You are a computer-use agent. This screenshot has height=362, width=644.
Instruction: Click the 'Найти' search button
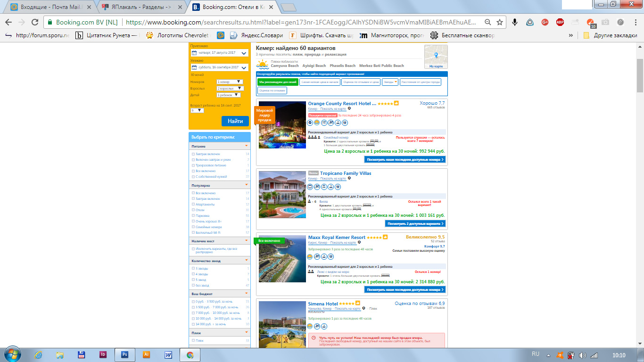pos(235,121)
